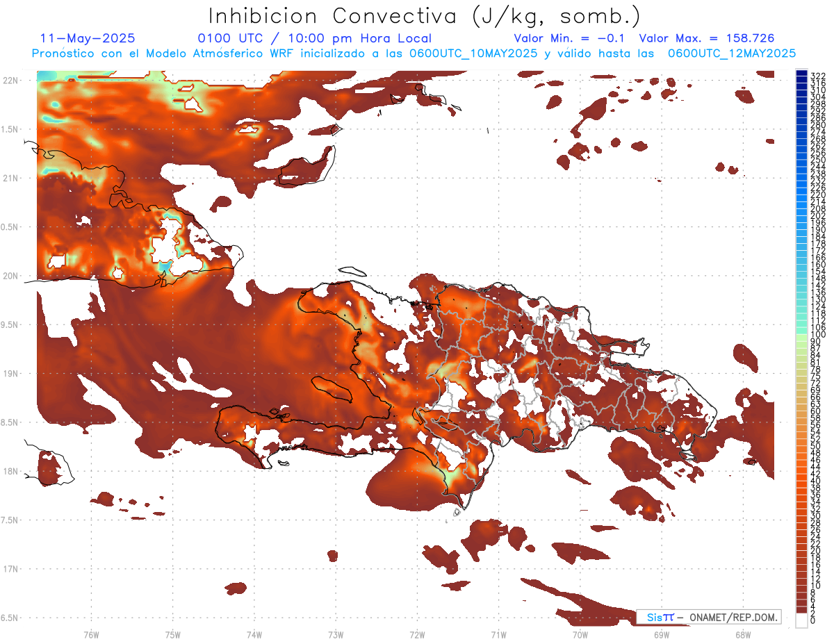
Task: Click the '76W' longitude label
Action: click(x=91, y=634)
